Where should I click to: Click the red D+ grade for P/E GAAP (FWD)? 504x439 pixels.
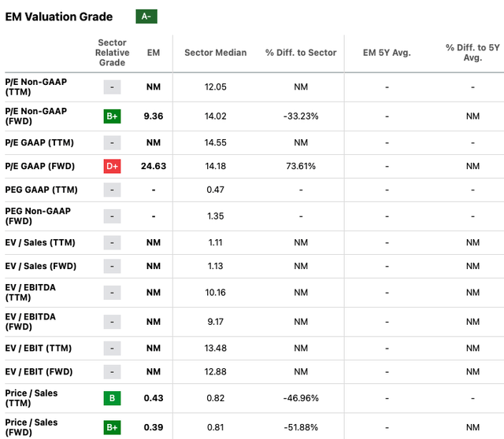point(113,167)
